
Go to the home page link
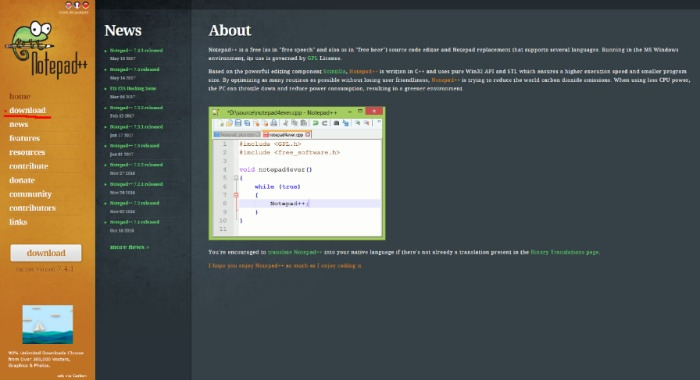click(20, 96)
